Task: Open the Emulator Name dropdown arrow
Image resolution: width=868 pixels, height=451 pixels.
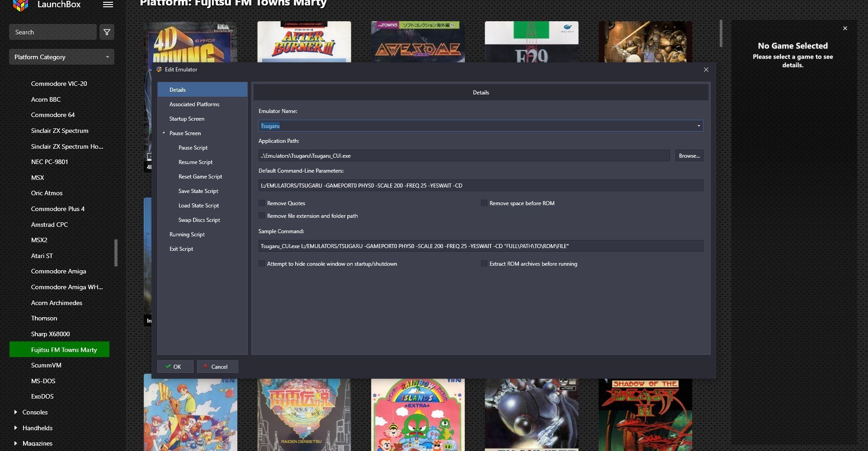Action: [x=698, y=126]
